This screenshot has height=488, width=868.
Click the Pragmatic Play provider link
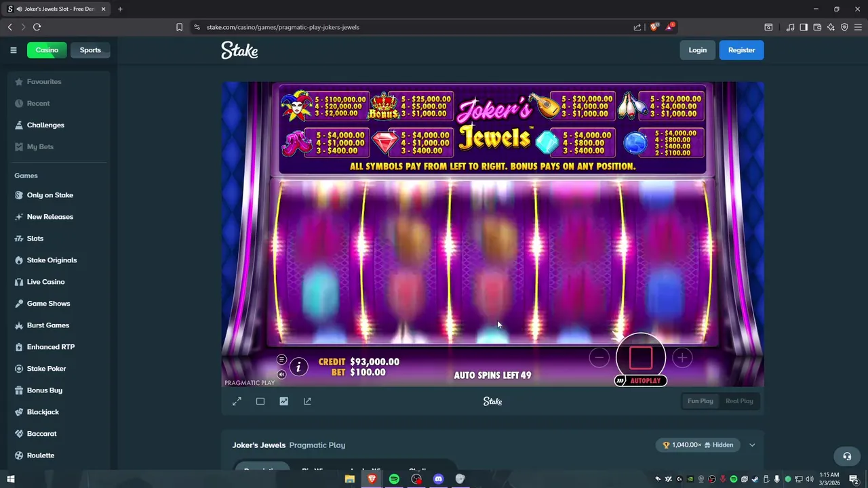point(317,445)
